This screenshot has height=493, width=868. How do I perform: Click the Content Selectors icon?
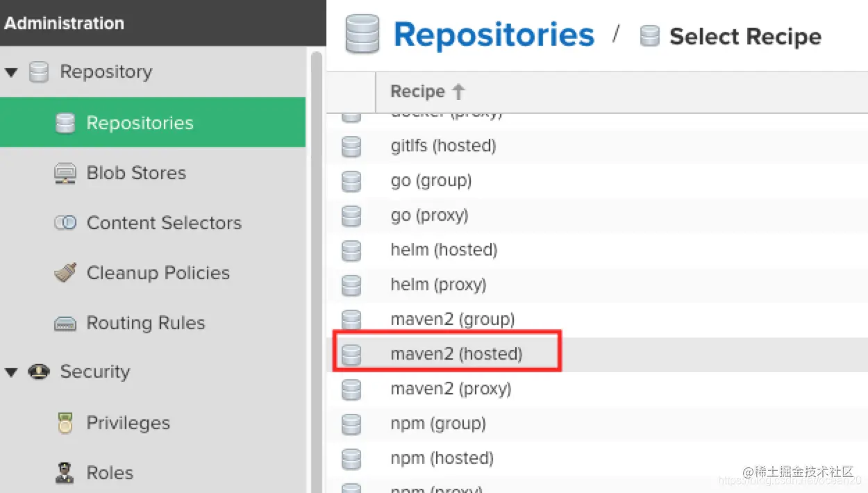65,223
